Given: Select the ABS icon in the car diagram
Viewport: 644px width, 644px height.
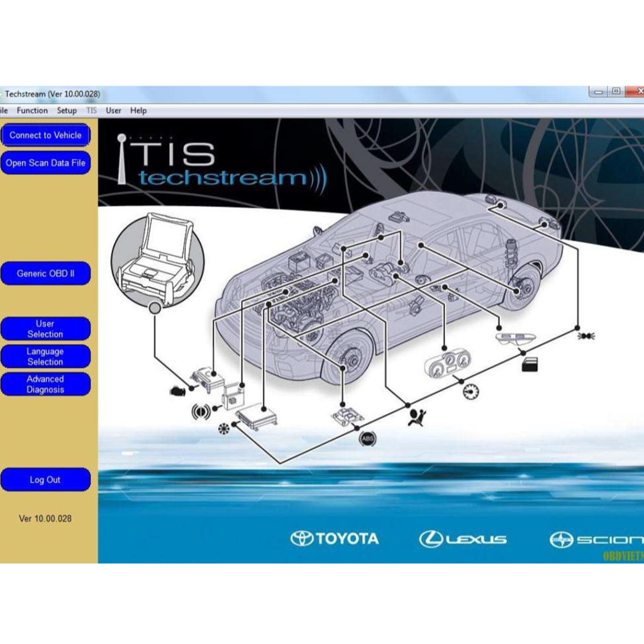Looking at the screenshot, I should tap(367, 438).
